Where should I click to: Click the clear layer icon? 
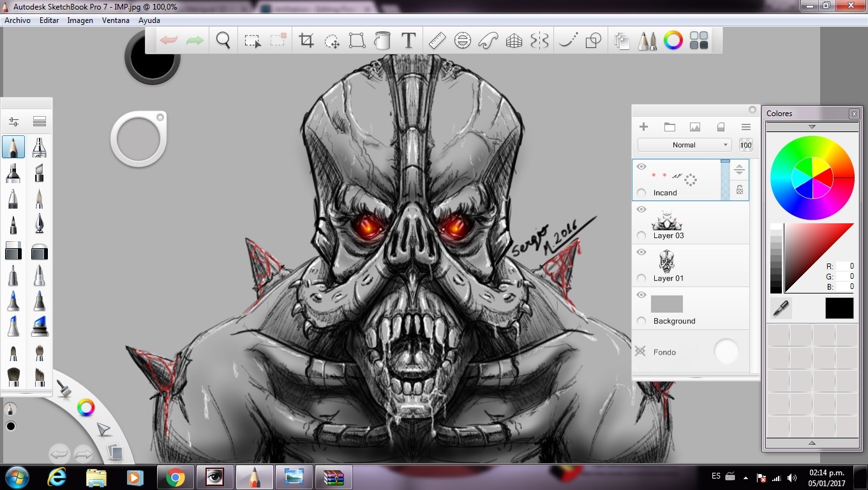(x=721, y=127)
